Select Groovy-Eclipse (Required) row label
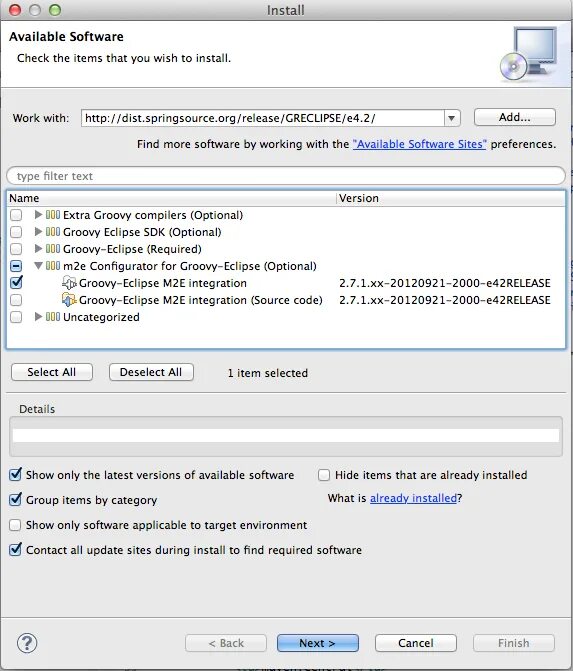 [x=132, y=249]
